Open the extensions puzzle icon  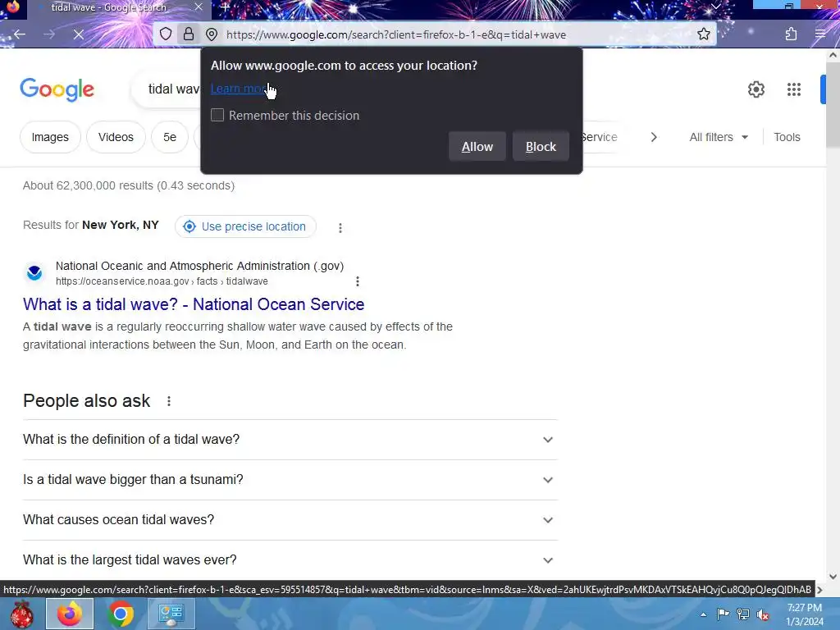(792, 34)
